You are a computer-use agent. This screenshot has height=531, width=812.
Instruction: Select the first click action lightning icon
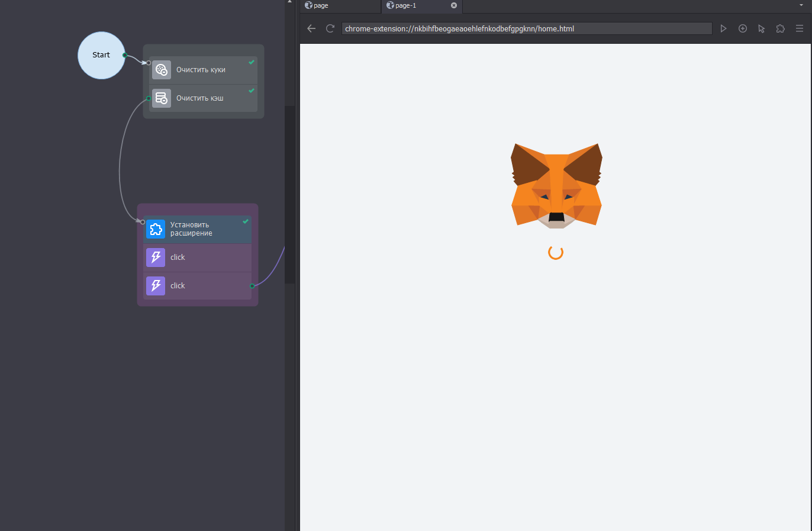pyautogui.click(x=156, y=258)
